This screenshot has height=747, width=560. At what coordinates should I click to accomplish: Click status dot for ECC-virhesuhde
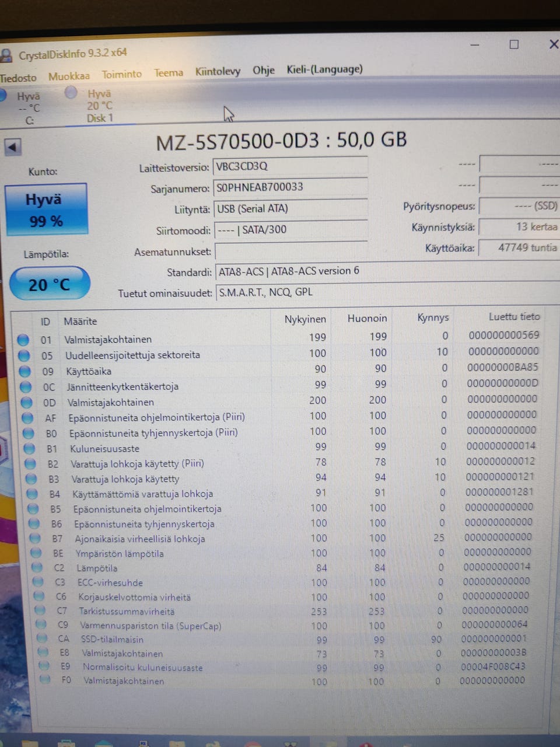click(x=38, y=582)
